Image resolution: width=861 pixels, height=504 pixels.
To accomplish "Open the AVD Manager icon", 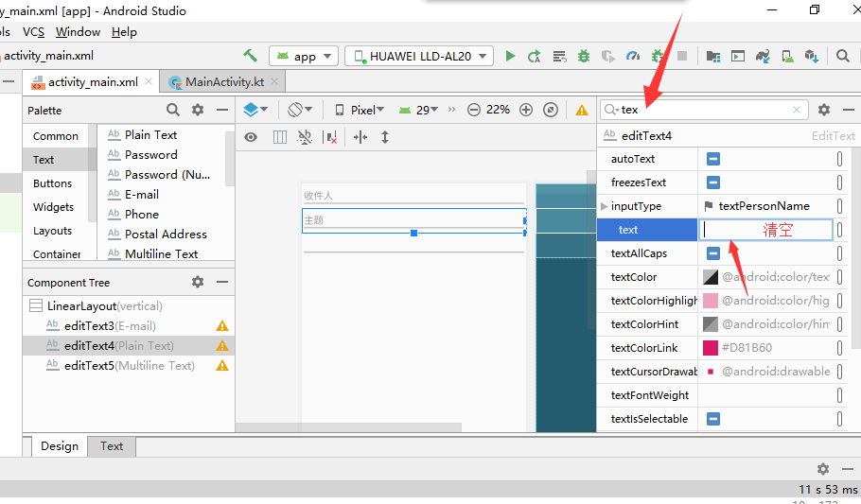I will pyautogui.click(x=787, y=56).
